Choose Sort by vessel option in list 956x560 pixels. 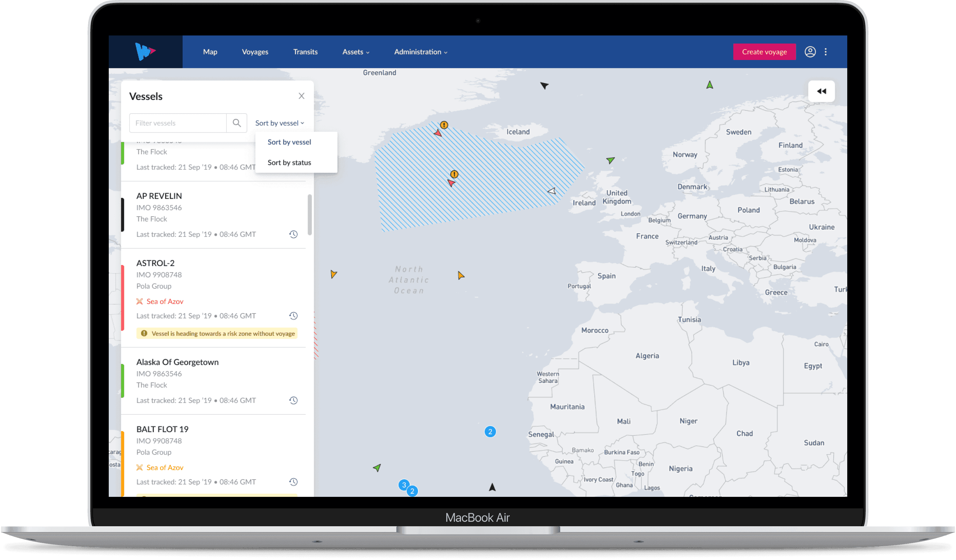(x=289, y=142)
